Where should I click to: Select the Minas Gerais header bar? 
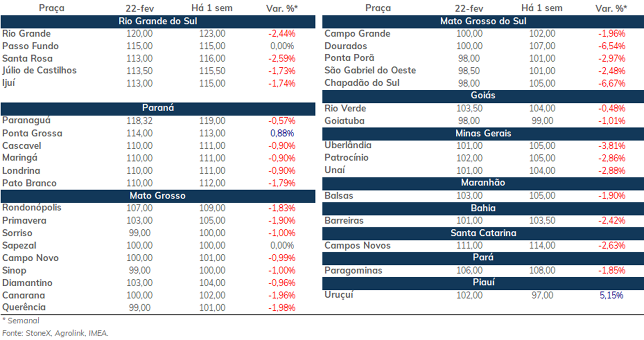pyautogui.click(x=483, y=134)
